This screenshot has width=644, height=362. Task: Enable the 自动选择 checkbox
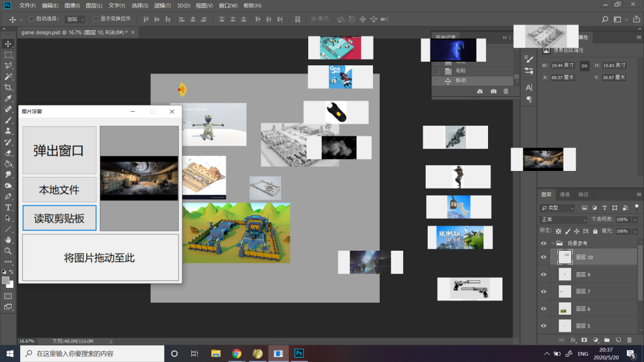[x=31, y=19]
